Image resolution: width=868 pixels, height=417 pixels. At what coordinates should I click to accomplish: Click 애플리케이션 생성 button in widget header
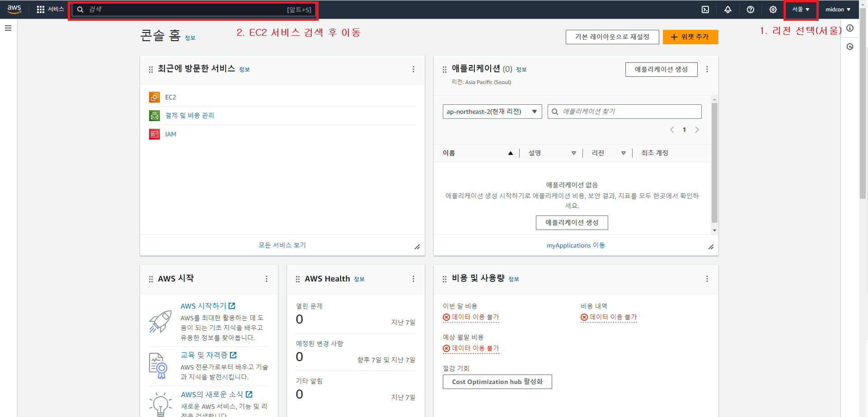pyautogui.click(x=661, y=70)
